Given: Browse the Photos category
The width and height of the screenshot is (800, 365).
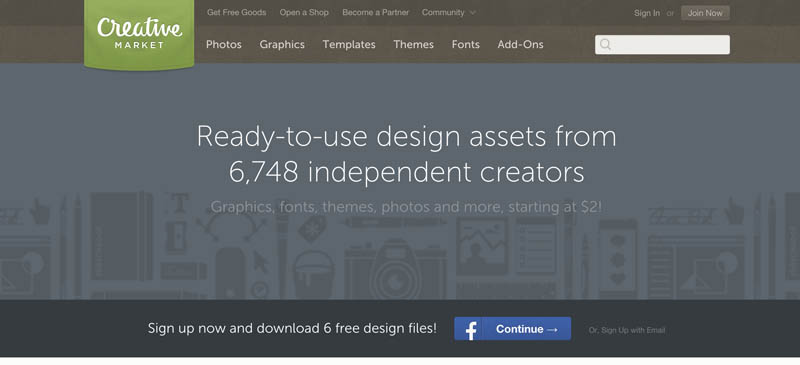Looking at the screenshot, I should [x=223, y=44].
